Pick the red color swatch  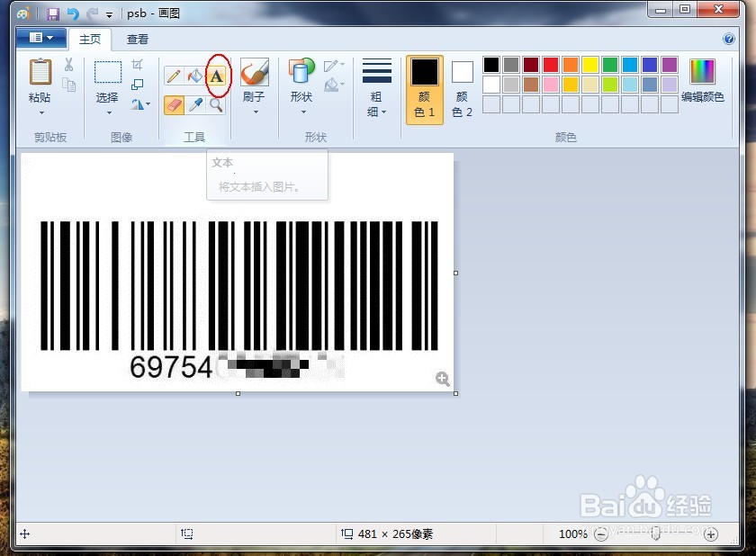tap(551, 65)
